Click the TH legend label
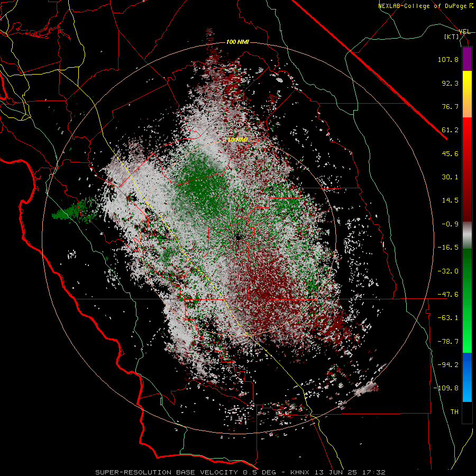Screen dimensions: 476x476 [x=454, y=412]
